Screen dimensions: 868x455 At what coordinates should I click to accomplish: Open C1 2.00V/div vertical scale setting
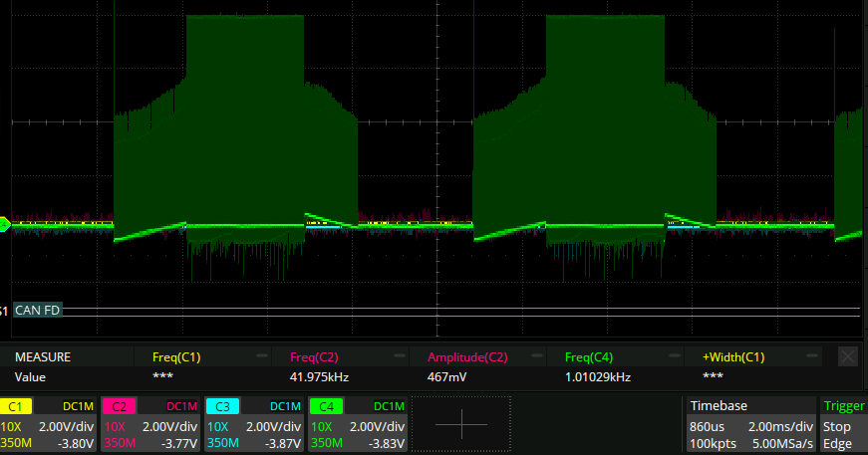[67, 425]
